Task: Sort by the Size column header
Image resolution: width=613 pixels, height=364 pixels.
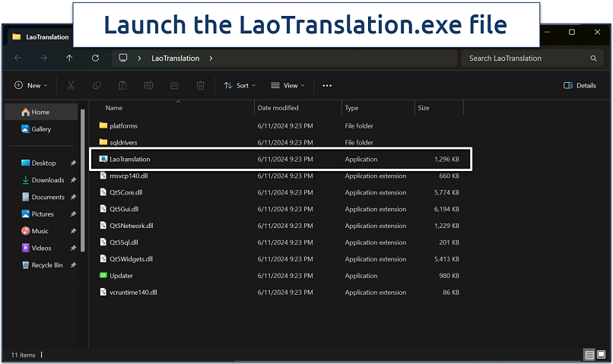Action: tap(439, 108)
